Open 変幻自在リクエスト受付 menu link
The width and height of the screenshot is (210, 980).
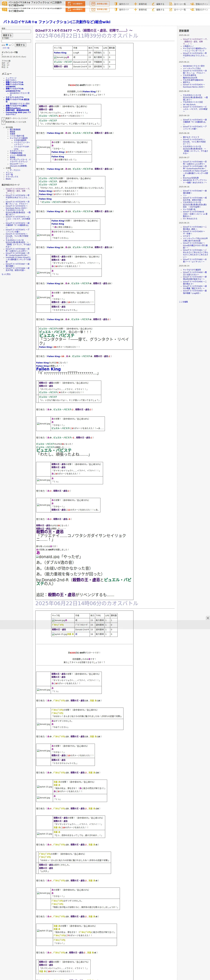19,104
